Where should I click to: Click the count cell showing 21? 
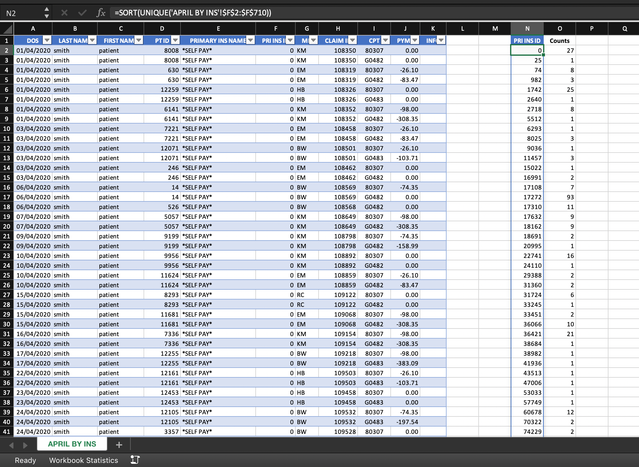pos(560,334)
